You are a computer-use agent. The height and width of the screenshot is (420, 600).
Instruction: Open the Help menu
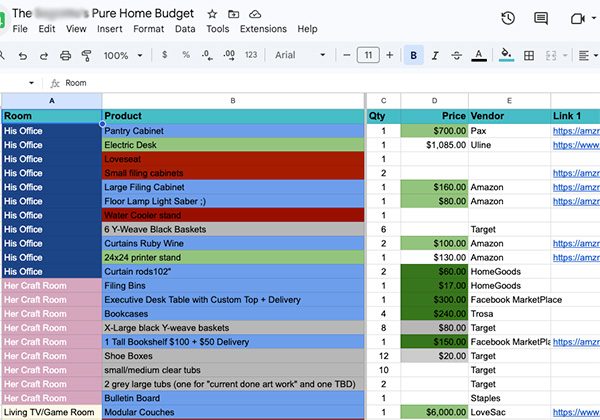tap(307, 29)
